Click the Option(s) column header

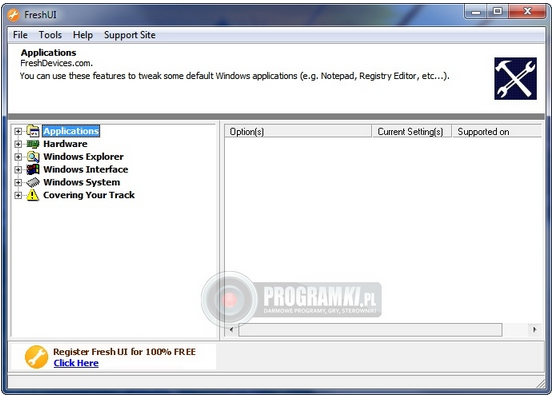pyautogui.click(x=298, y=131)
